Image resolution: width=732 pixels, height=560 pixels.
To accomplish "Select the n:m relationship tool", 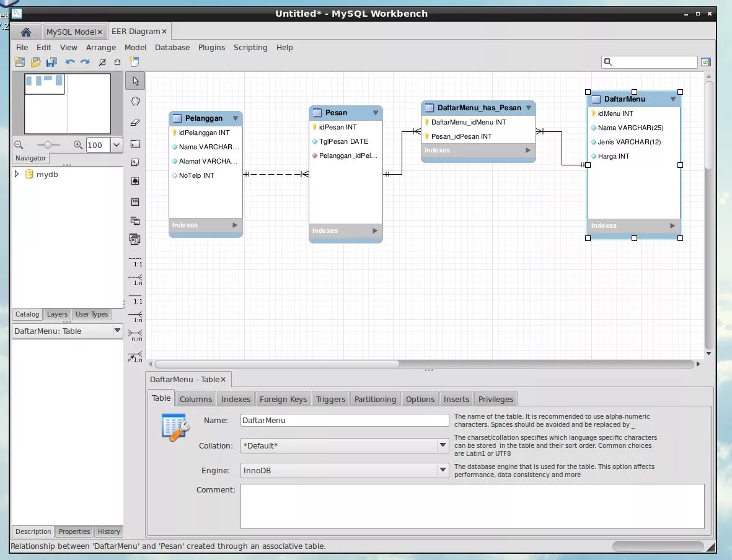I will click(x=135, y=336).
